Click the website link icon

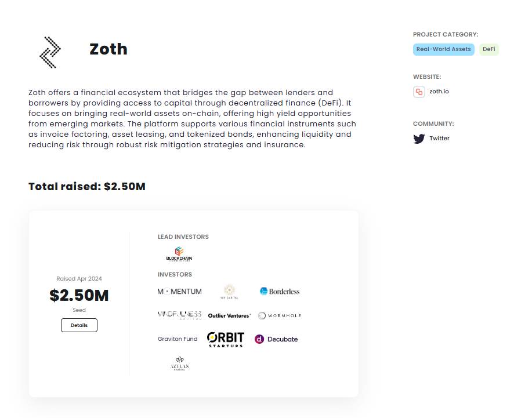419,92
